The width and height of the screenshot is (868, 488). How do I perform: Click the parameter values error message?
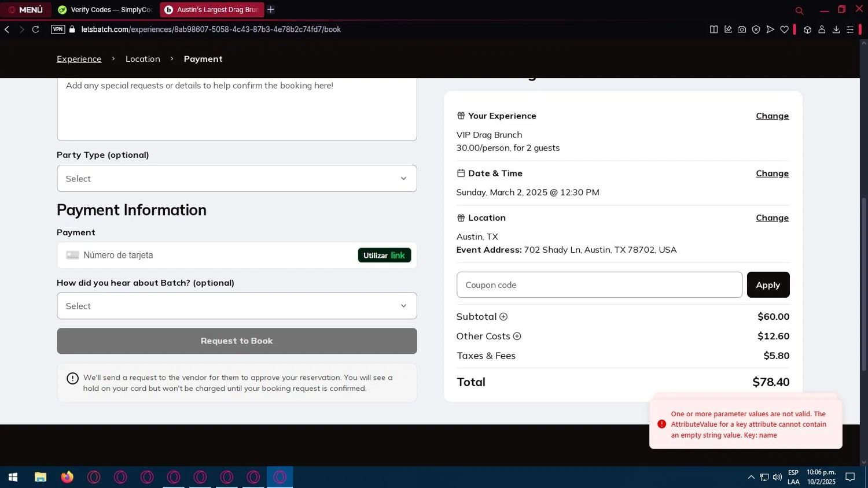[x=748, y=424]
